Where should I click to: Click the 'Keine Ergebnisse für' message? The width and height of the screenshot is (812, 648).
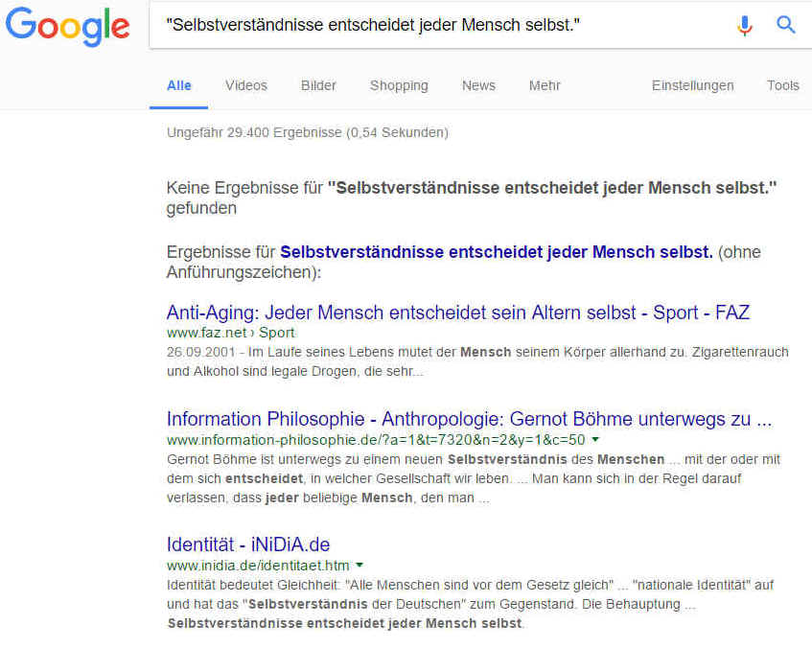click(472, 197)
